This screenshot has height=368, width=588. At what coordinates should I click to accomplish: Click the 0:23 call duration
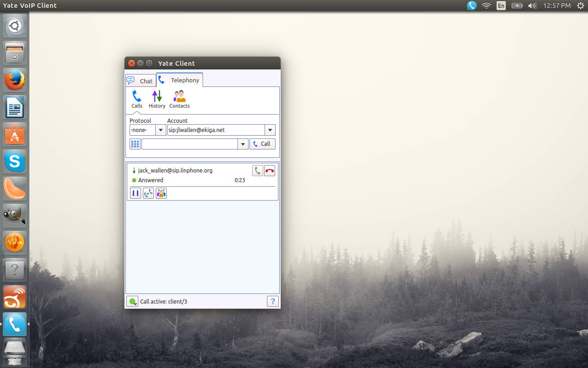click(240, 180)
